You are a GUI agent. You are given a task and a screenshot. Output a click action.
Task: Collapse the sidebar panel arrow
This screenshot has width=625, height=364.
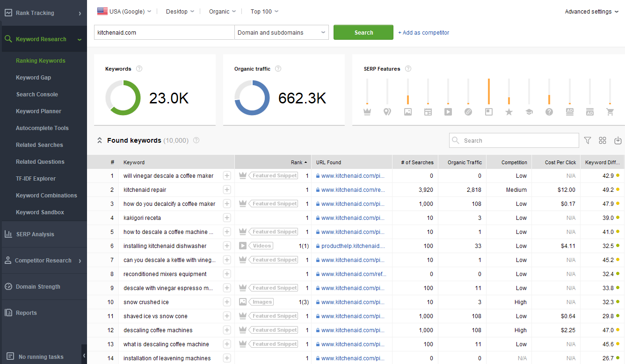pyautogui.click(x=84, y=356)
